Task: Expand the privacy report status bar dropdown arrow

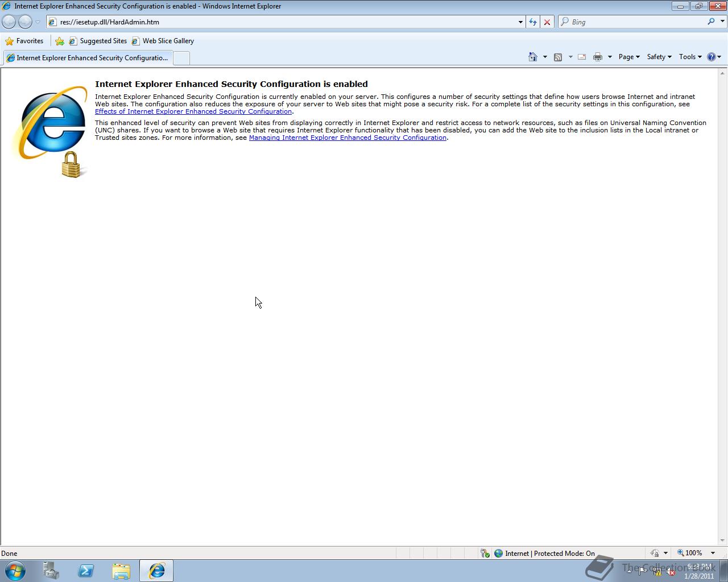Action: click(665, 553)
